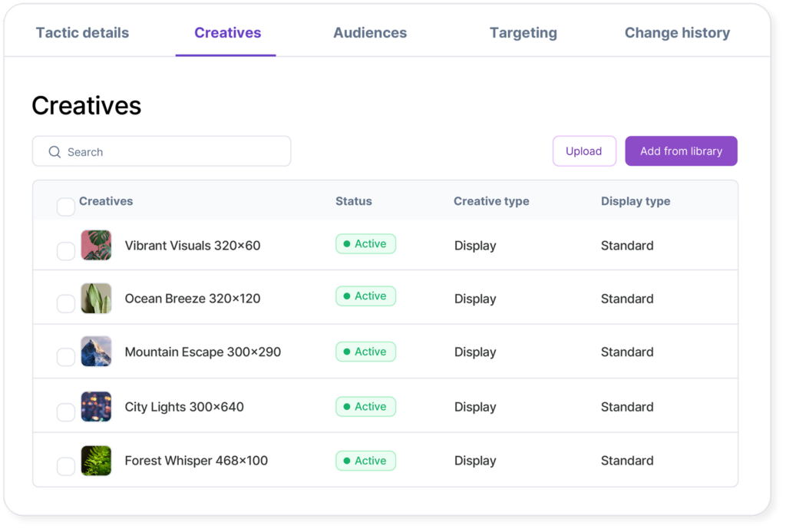Image resolution: width=786 pixels, height=532 pixels.
Task: Open the Ocean Breeze 320×120 thumbnail
Action: pos(96,299)
